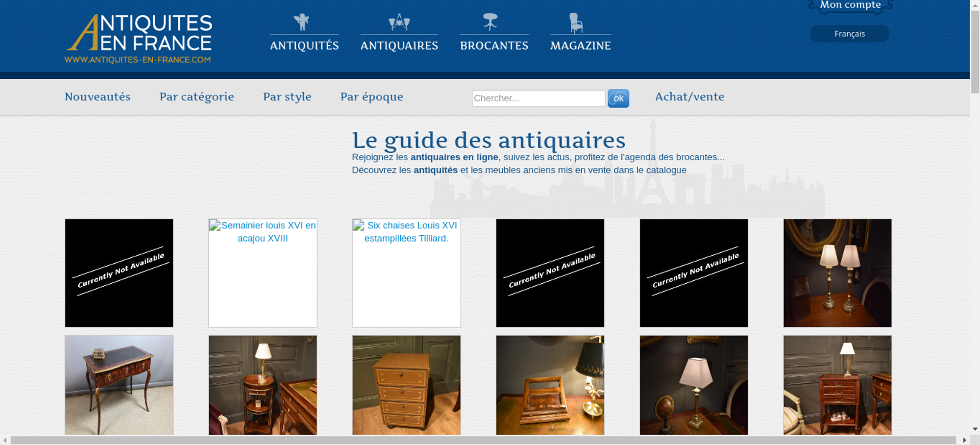Click the horizontal scrollbar at the bottom

483,440
